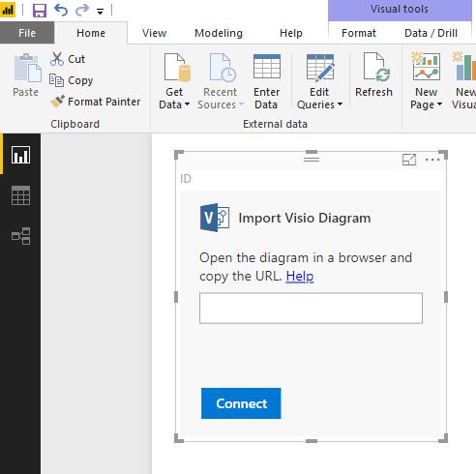The width and height of the screenshot is (476, 474).
Task: Switch to Data view in the sidebar
Action: coord(20,195)
